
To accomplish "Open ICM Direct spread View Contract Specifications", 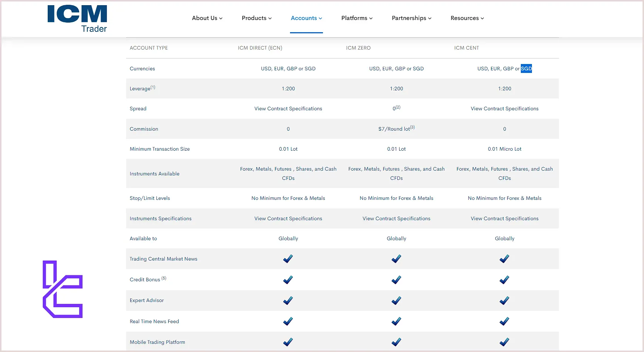I will [x=288, y=109].
